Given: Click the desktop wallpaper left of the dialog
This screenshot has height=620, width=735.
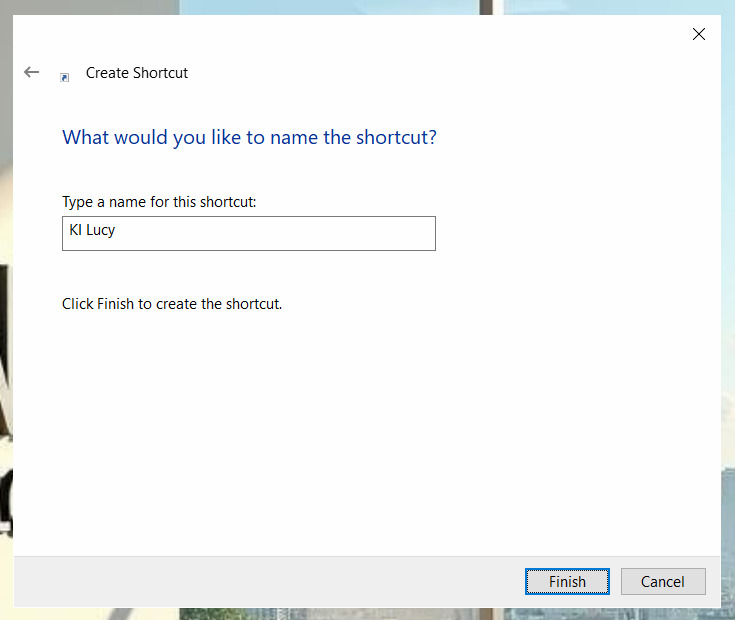Looking at the screenshot, I should 5,300.
